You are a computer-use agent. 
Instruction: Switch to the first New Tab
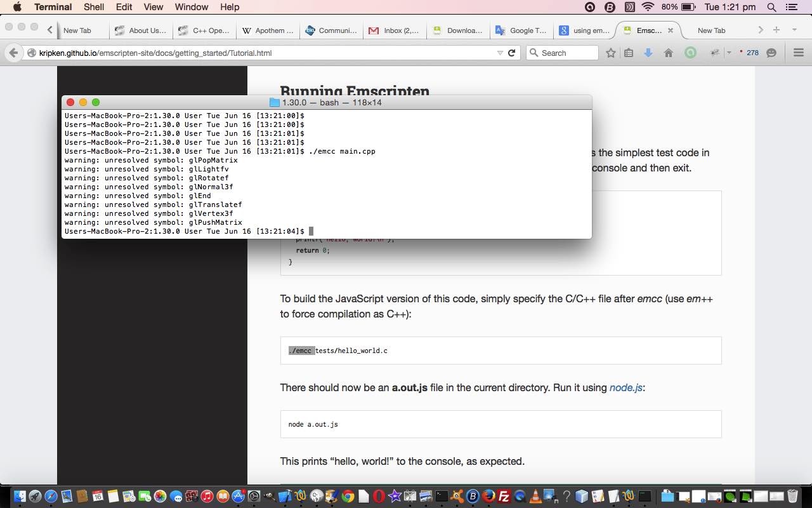(x=77, y=30)
